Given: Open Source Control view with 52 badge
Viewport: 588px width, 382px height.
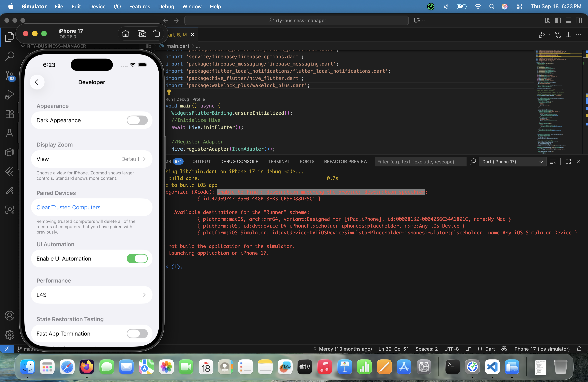Looking at the screenshot, I should point(10,76).
